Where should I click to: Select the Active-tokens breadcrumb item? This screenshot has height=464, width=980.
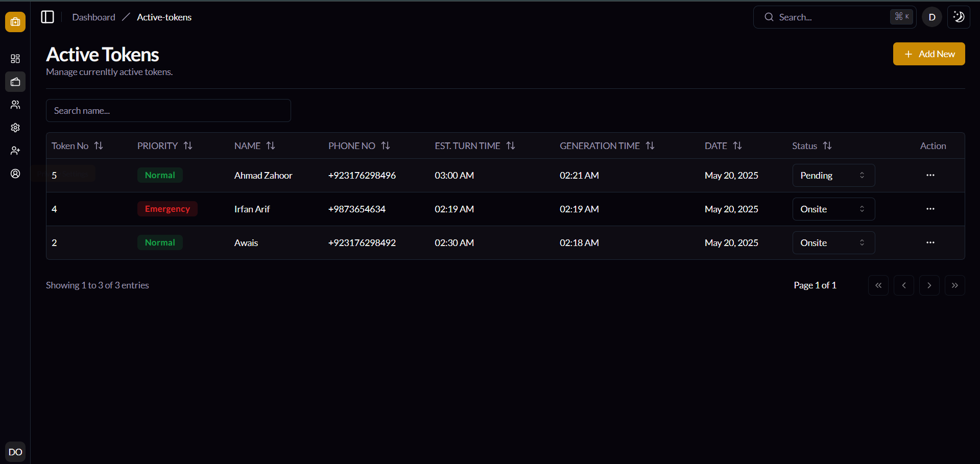click(164, 17)
